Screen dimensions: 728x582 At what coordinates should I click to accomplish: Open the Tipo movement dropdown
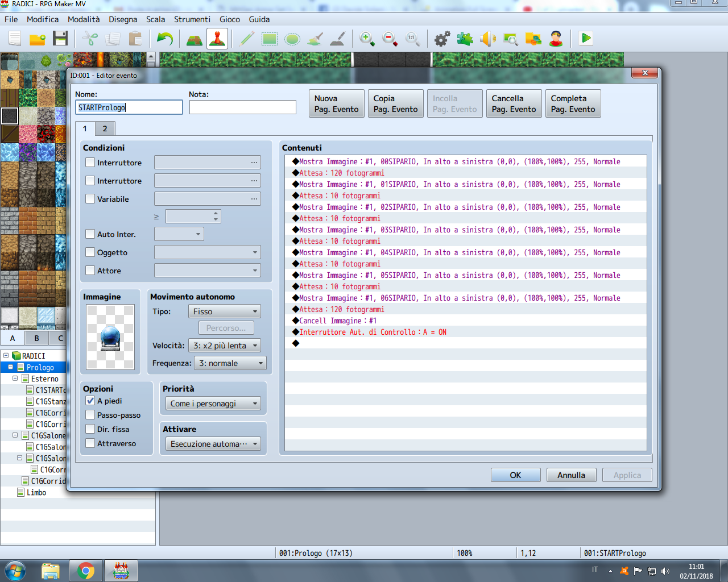[225, 311]
